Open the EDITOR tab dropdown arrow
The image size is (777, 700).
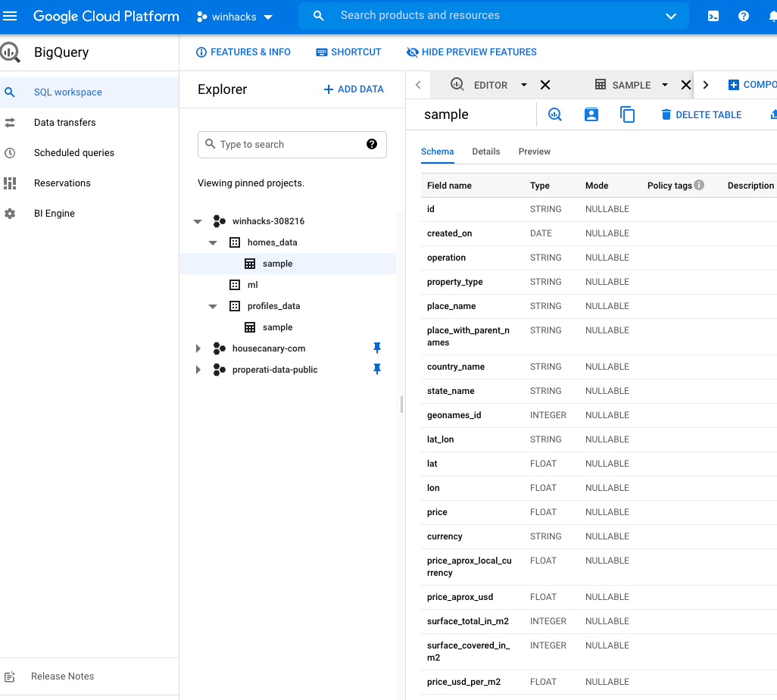pos(524,85)
